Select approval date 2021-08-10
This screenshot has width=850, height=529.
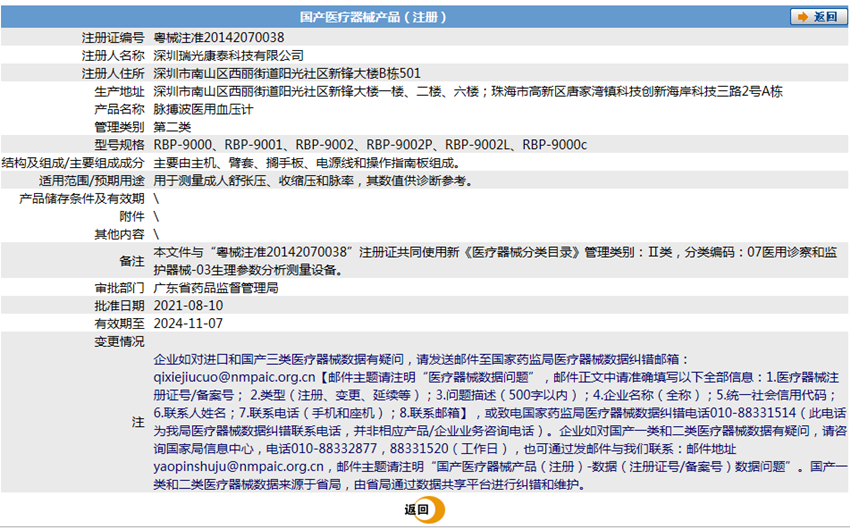pos(188,305)
